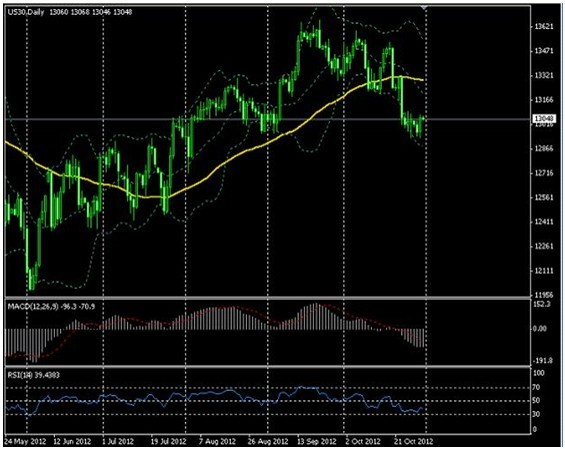This screenshot has width=565, height=449.
Task: Click the 21 Oct 2012 date label
Action: click(x=413, y=441)
